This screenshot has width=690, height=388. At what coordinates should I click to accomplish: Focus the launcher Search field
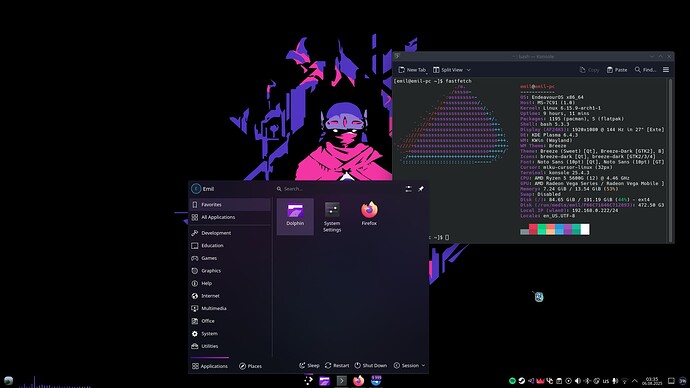click(338, 189)
